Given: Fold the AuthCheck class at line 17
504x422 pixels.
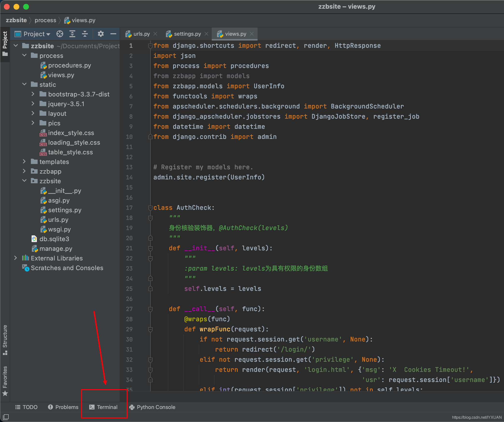Looking at the screenshot, I should (150, 208).
